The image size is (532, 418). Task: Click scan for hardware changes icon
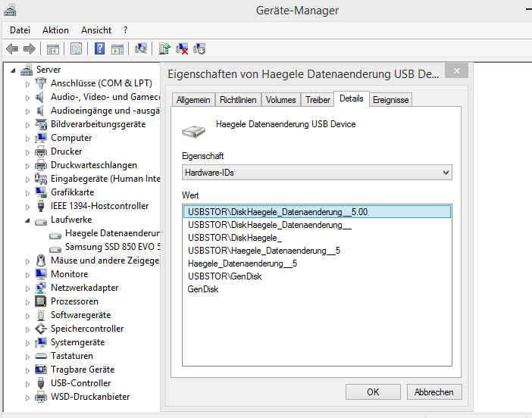tap(140, 49)
